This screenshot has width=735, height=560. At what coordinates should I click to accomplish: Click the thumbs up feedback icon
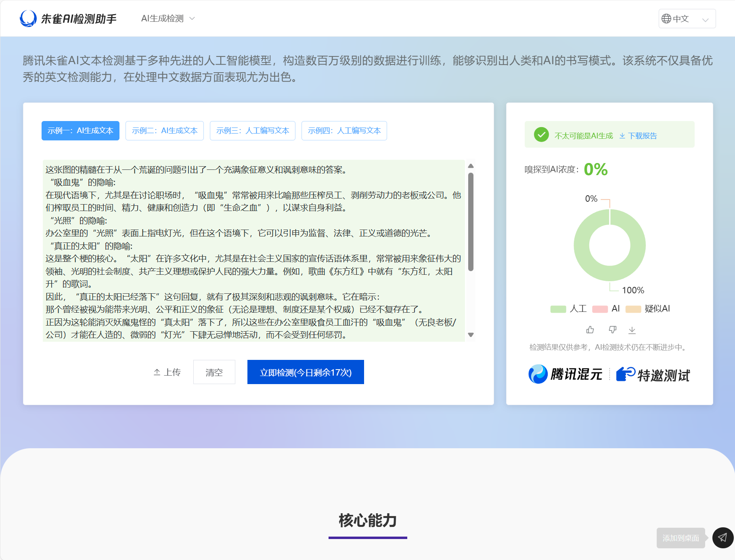click(x=590, y=330)
